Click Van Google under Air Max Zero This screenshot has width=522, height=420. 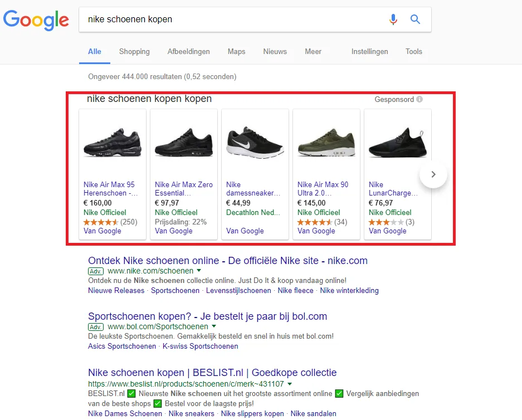173,231
